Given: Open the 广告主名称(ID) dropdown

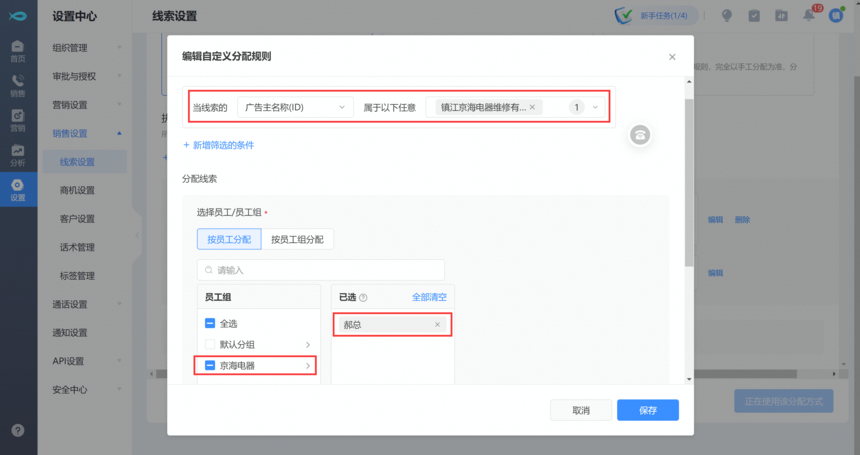Looking at the screenshot, I should (295, 107).
